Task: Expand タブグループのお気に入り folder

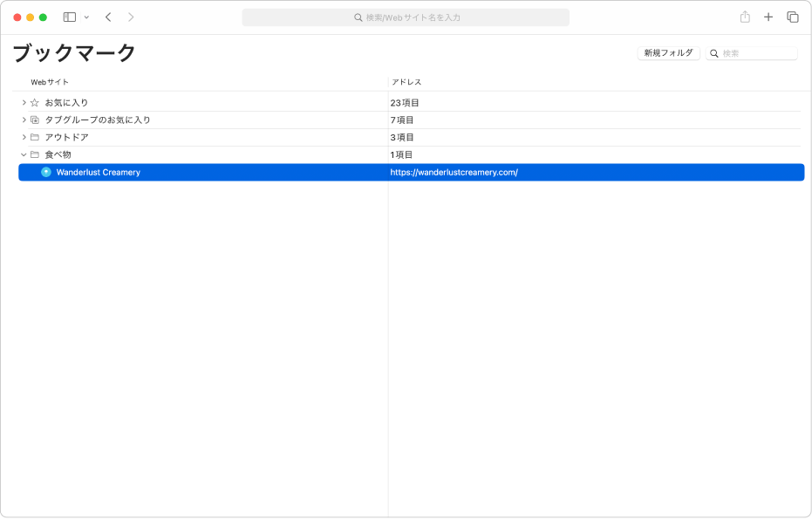Action: click(x=24, y=120)
